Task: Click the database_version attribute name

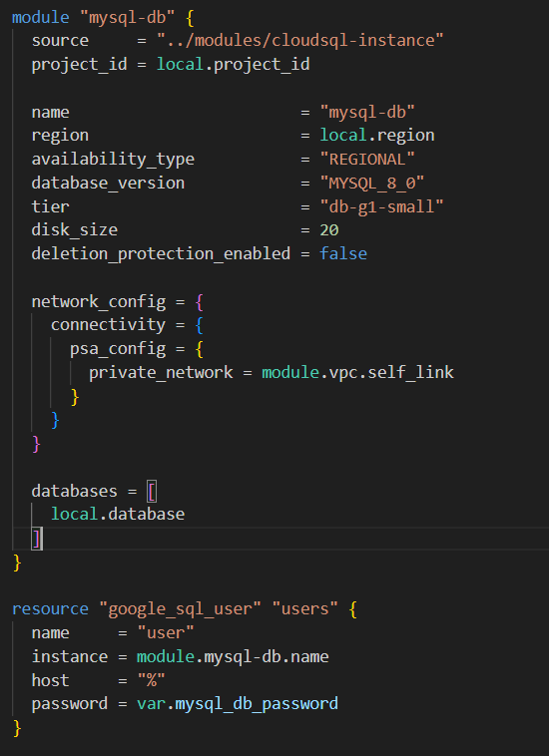Action: [x=108, y=183]
